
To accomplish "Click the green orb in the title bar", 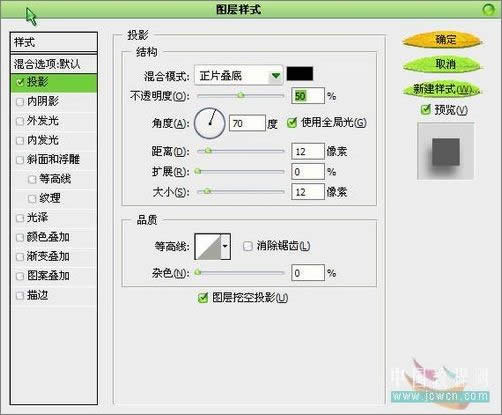I will tap(488, 9).
